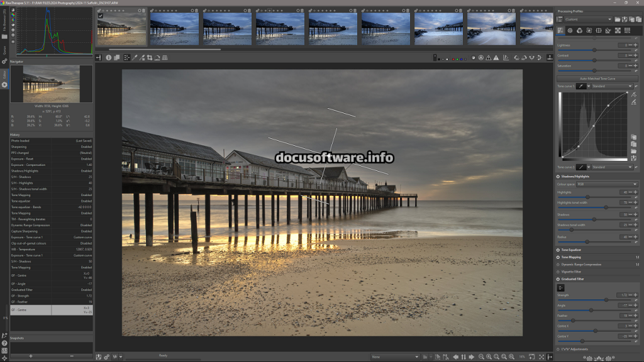Select the second pier thumbnail in the filmstrip
Screen dimensions: 644x362
[174, 28]
